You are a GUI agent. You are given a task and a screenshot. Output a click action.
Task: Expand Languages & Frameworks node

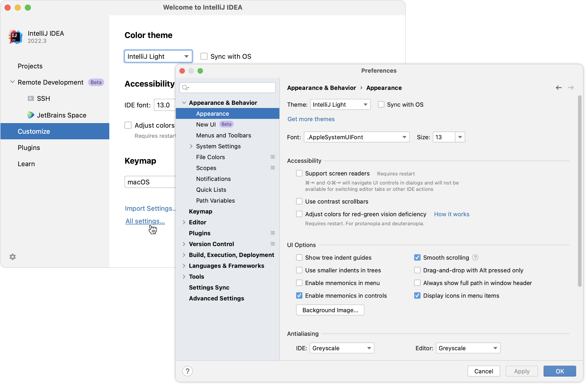tap(184, 266)
